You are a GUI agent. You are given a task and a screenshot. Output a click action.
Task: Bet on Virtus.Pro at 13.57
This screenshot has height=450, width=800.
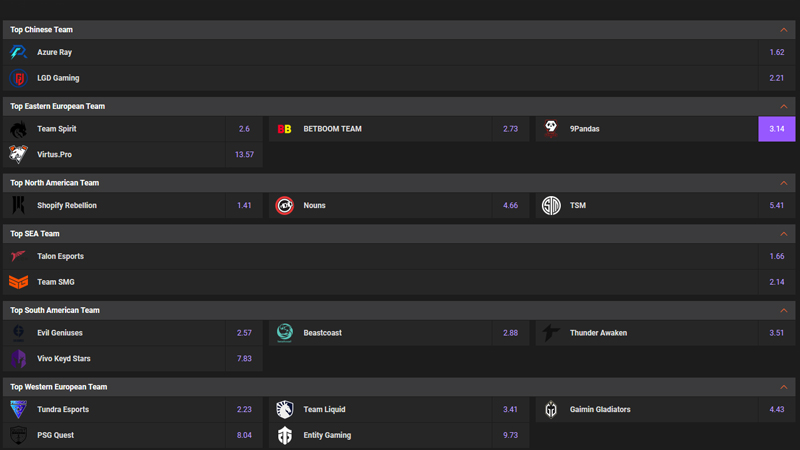(244, 155)
